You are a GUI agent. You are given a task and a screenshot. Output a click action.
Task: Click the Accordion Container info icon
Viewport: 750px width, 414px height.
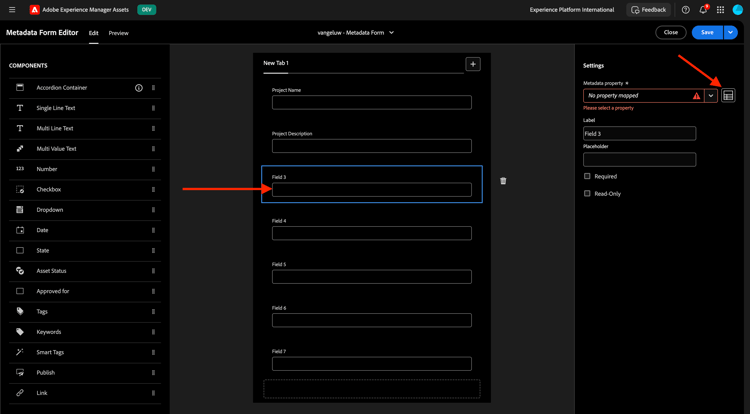(139, 88)
